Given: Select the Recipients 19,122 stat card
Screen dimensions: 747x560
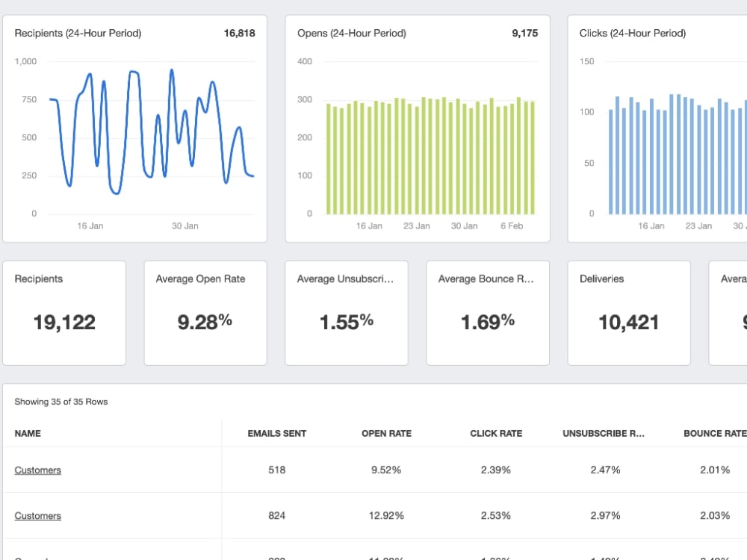Looking at the screenshot, I should click(x=64, y=313).
